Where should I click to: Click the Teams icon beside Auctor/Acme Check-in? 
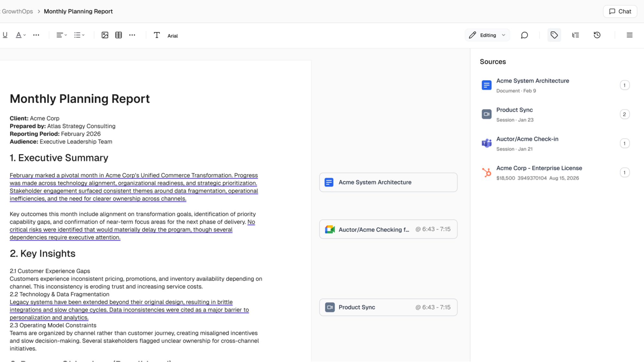coord(487,143)
